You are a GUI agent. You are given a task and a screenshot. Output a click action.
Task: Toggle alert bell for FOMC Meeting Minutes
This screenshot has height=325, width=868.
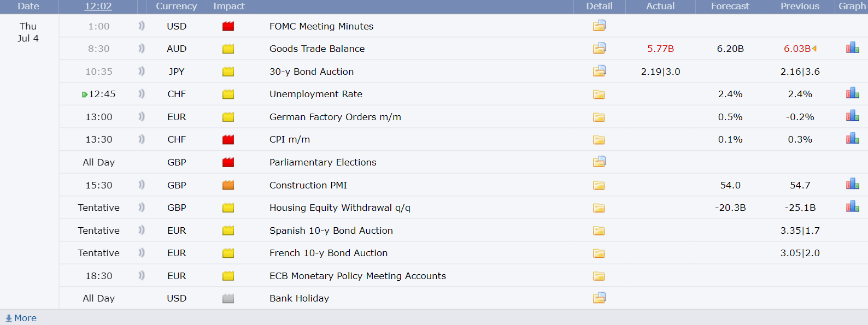tap(142, 26)
